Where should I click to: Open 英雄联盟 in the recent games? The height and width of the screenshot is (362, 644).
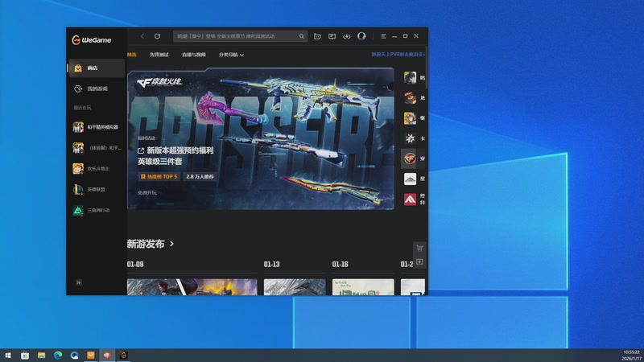[x=97, y=189]
